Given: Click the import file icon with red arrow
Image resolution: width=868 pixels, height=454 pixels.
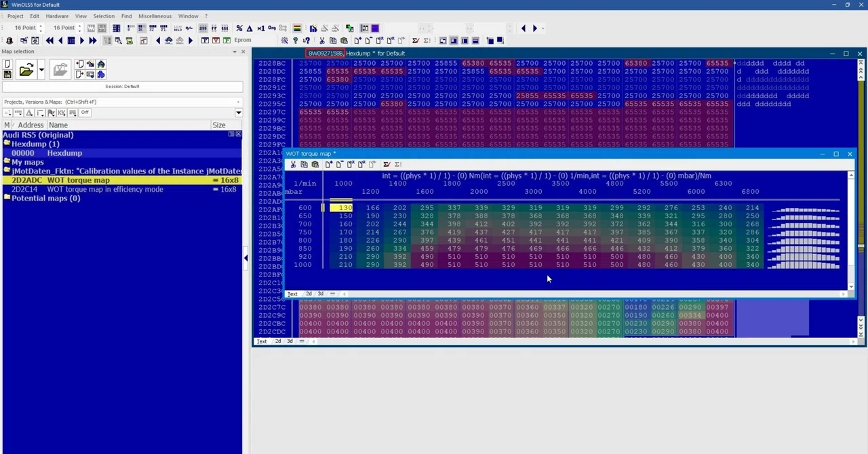Looking at the screenshot, I should pyautogui.click(x=80, y=64).
